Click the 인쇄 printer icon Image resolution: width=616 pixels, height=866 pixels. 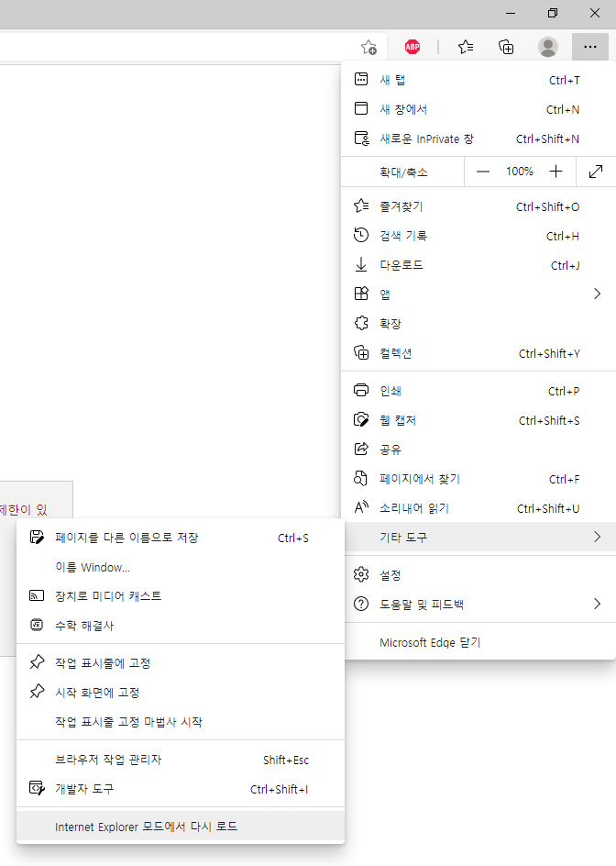(x=361, y=391)
